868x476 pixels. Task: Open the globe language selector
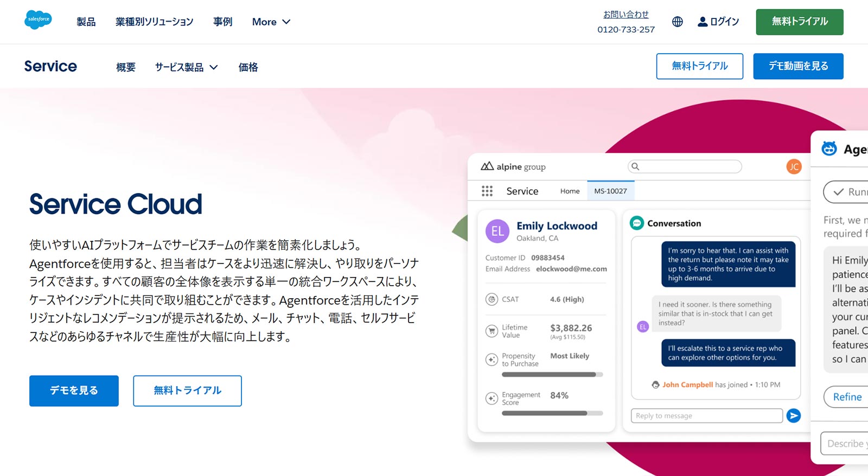[x=677, y=22]
